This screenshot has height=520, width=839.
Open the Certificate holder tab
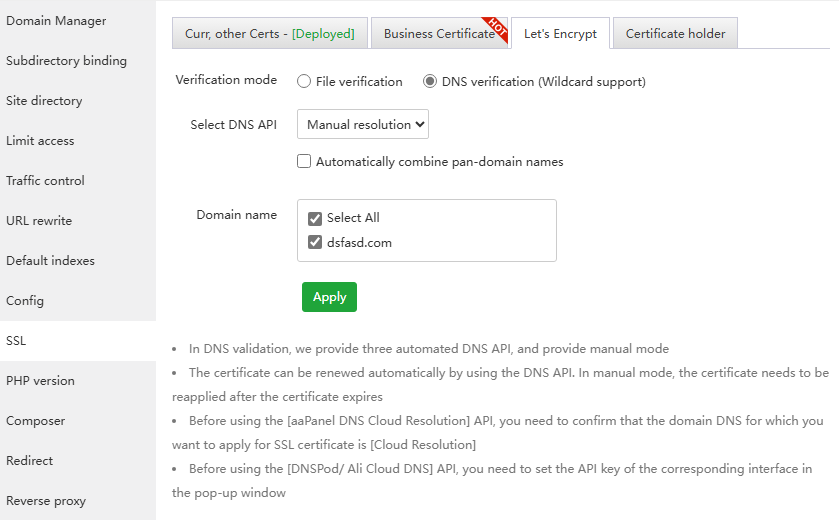pos(676,33)
